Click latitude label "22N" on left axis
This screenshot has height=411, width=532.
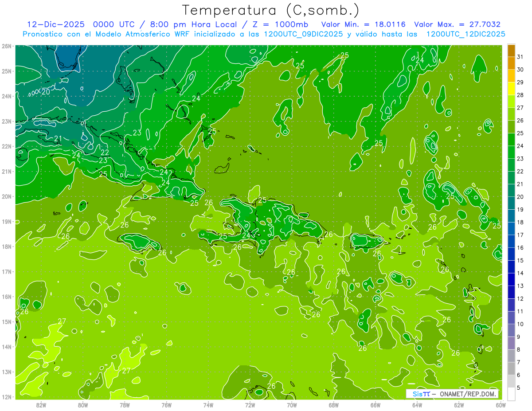7,146
